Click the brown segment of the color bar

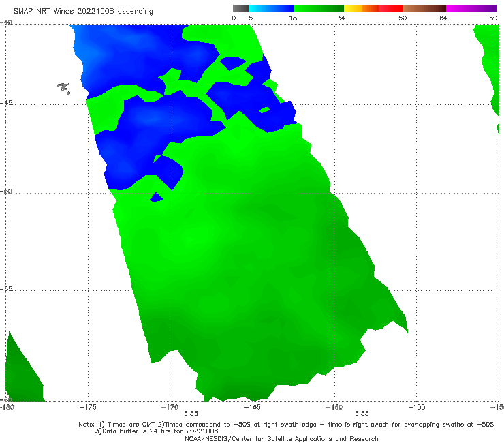(424, 8)
